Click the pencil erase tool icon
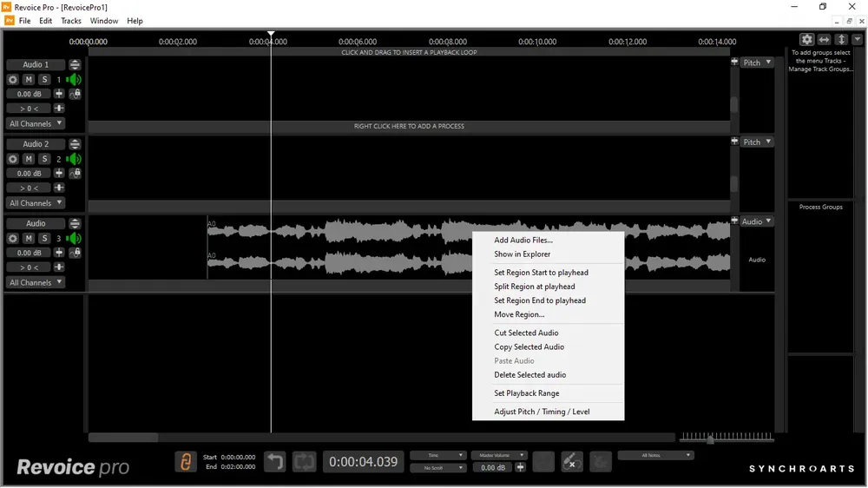Screen dimensions: 868x488 point(572,461)
